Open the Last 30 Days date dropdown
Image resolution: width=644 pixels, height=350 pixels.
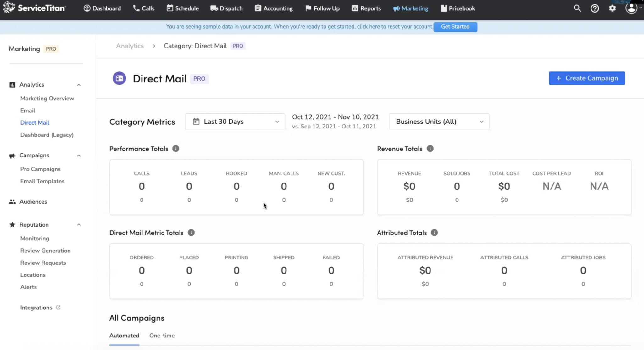234,121
